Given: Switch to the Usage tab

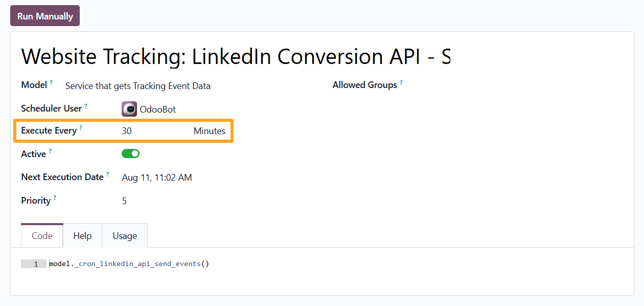Looking at the screenshot, I should tap(125, 236).
